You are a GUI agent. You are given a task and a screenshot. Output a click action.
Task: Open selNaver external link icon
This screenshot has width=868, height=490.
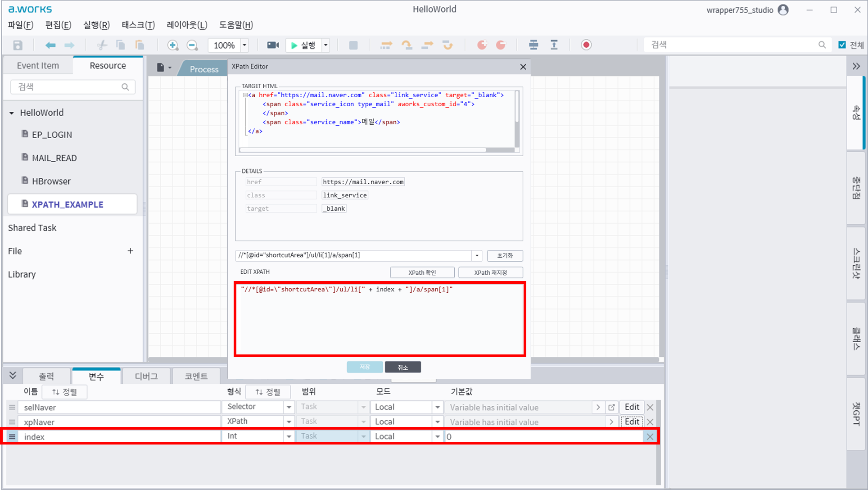pyautogui.click(x=611, y=407)
